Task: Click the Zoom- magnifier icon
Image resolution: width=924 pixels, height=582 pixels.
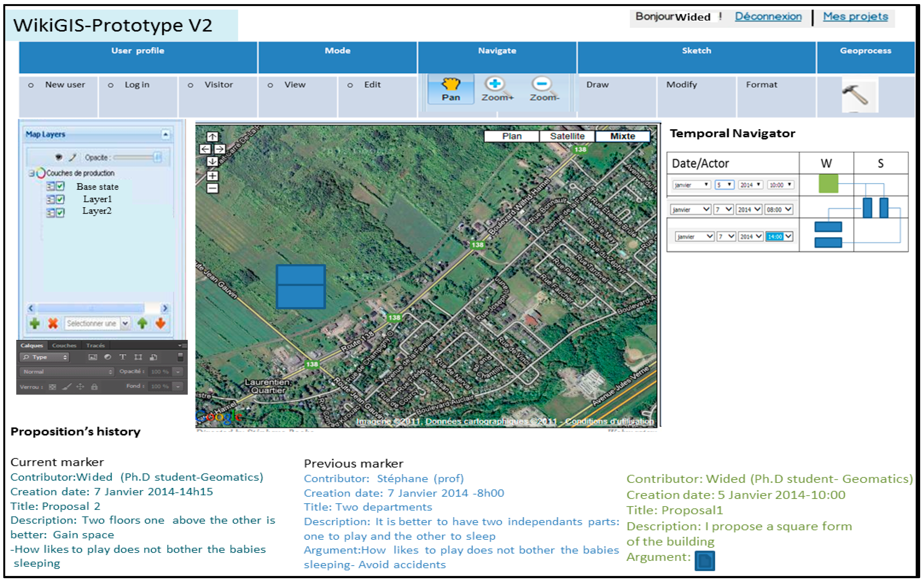Action: (x=542, y=84)
